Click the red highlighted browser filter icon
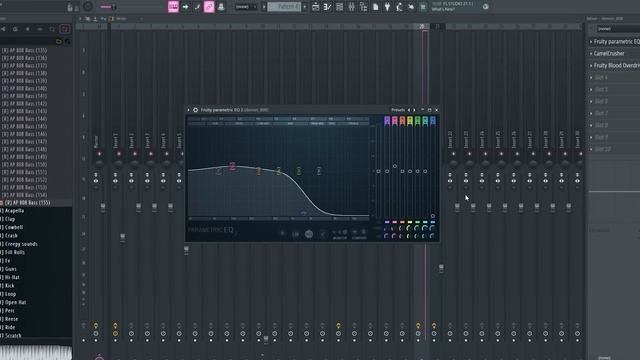The width and height of the screenshot is (640, 360). [x=64, y=29]
